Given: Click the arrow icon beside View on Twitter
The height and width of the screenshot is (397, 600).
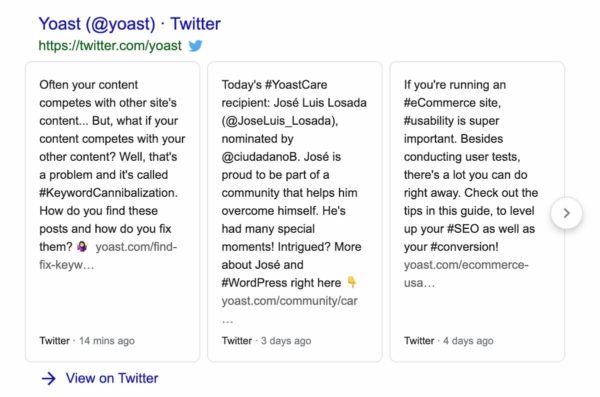Looking at the screenshot, I should [49, 379].
